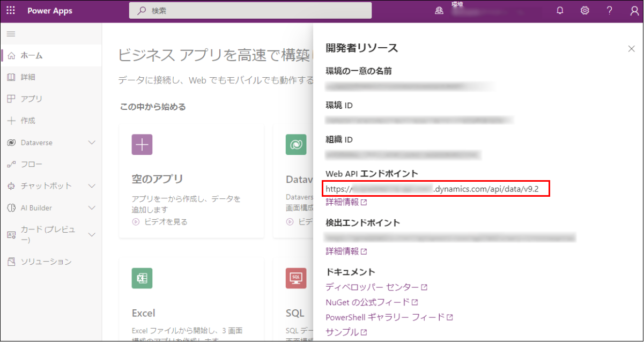The image size is (644, 342).
Task: Click ビデオを見る under 空のアプリ
Action: click(160, 221)
